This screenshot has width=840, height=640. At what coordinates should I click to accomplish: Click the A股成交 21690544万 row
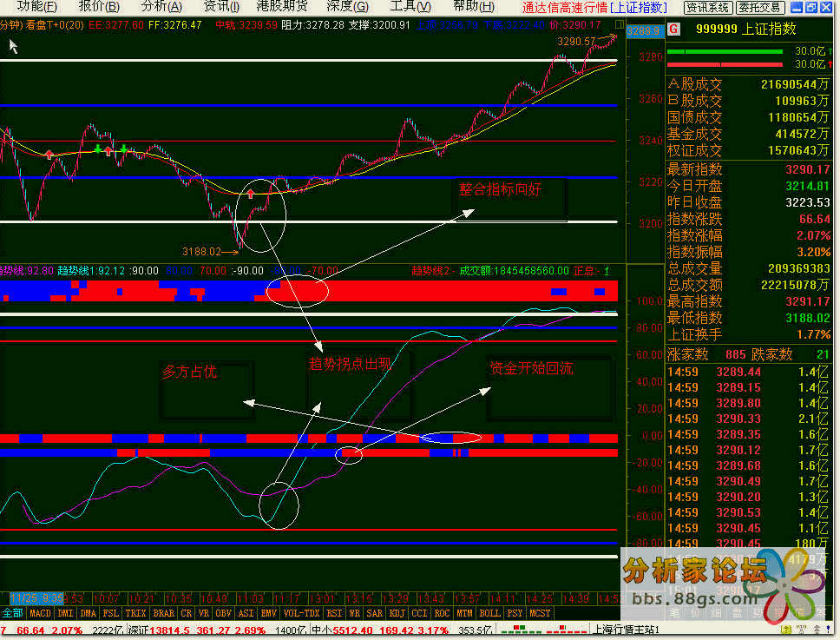(x=748, y=85)
